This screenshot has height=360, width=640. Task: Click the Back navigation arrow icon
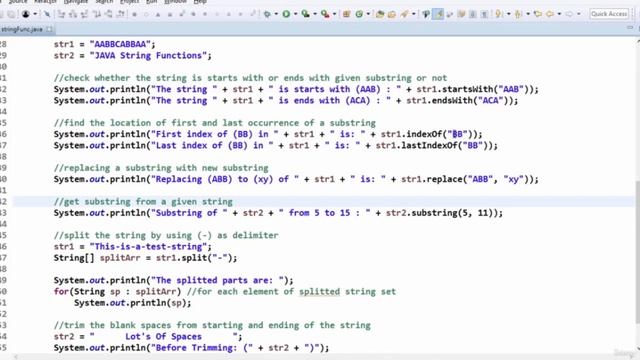tap(550, 14)
